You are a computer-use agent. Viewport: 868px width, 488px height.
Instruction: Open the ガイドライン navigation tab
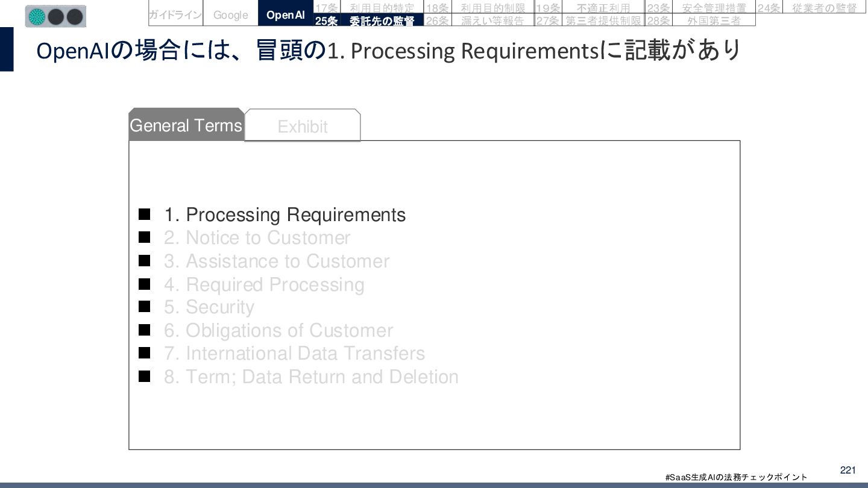[175, 14]
